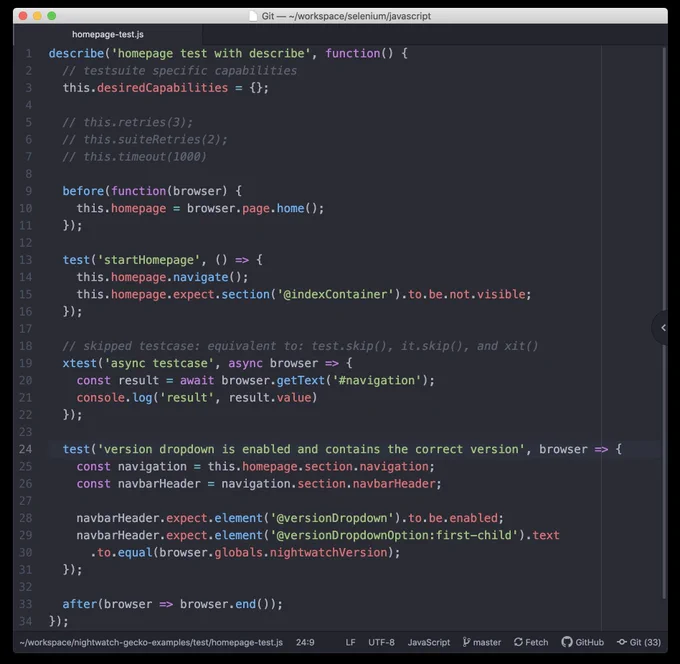Open the UTF-8 encoding selector
The height and width of the screenshot is (664, 680).
[x=381, y=642]
